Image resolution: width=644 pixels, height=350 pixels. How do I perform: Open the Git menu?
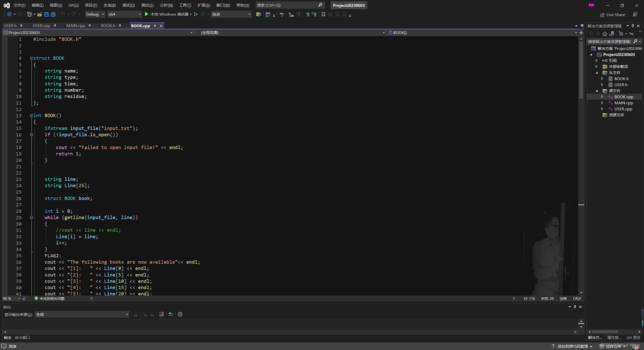[73, 5]
